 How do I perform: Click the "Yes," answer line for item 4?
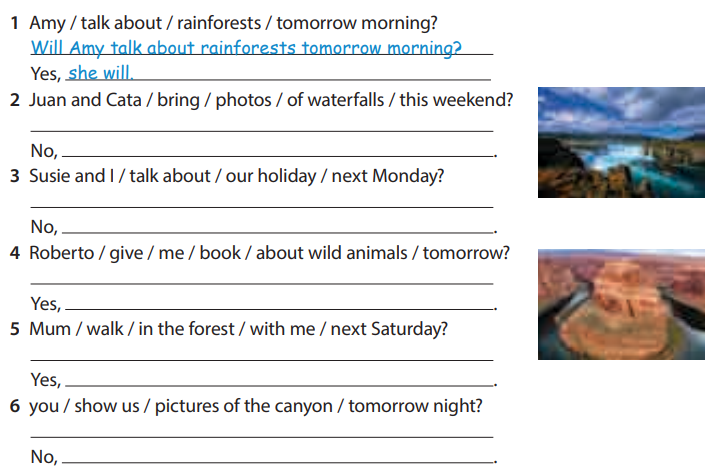click(x=280, y=303)
